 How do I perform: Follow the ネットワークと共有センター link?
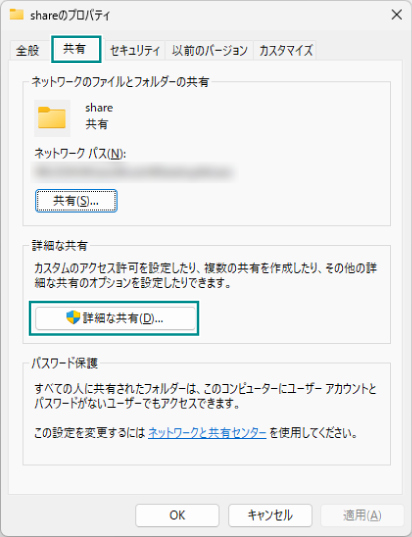click(207, 433)
